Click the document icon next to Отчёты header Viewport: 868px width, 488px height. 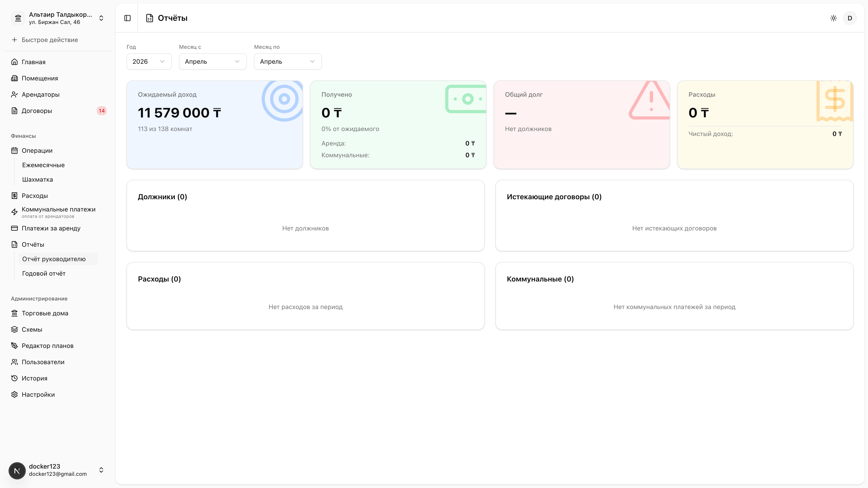tap(150, 18)
